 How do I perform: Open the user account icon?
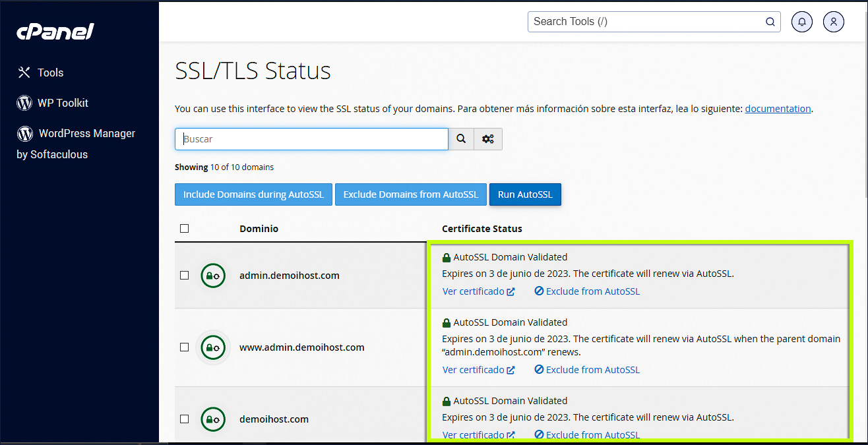[833, 21]
